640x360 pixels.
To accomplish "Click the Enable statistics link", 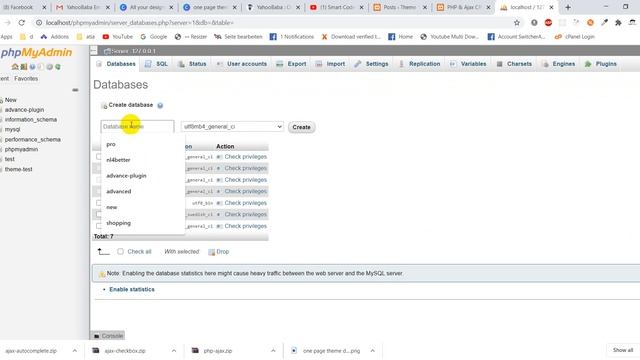I will [132, 289].
